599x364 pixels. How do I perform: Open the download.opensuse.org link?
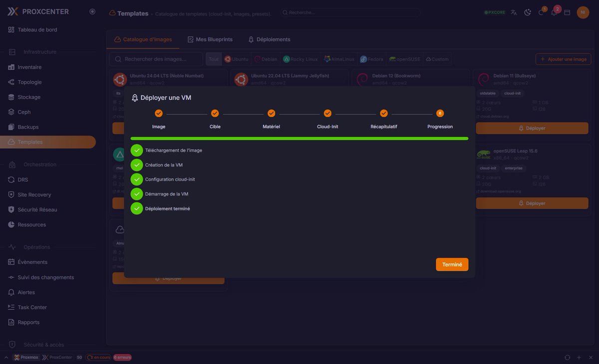click(499, 191)
